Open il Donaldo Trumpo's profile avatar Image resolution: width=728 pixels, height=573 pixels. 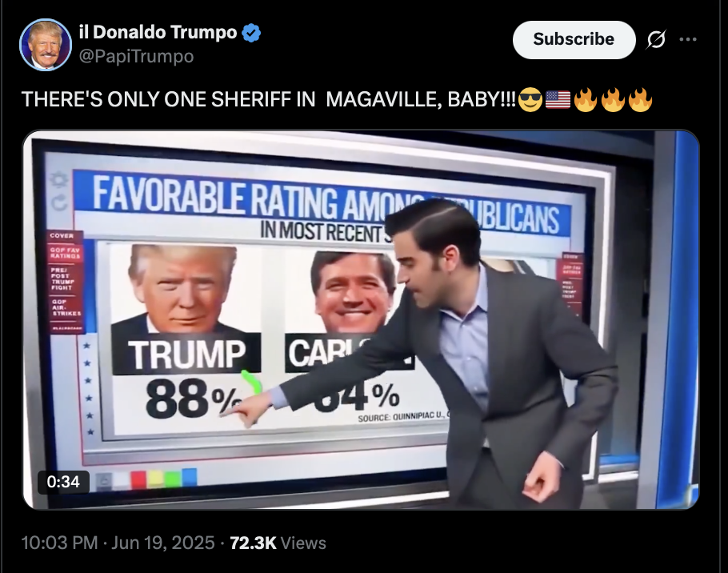click(x=46, y=45)
